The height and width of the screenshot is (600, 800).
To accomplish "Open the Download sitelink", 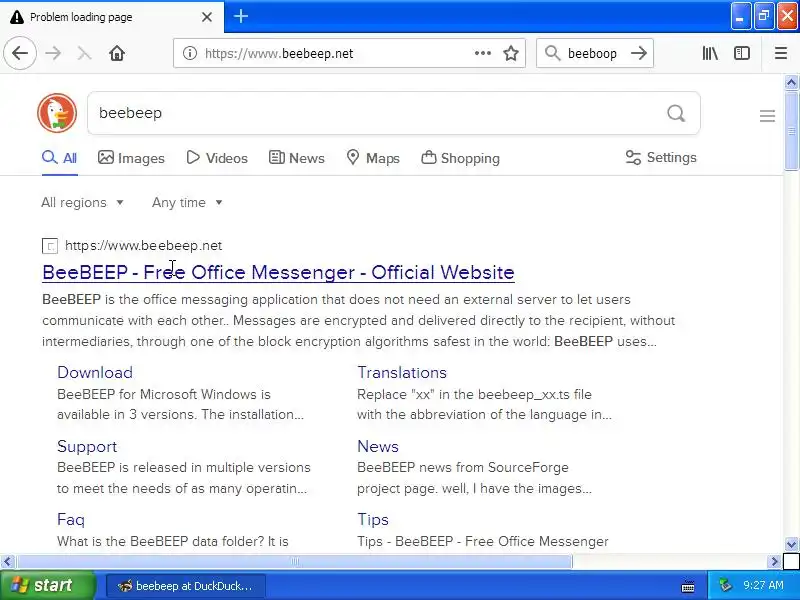I will click(x=95, y=372).
